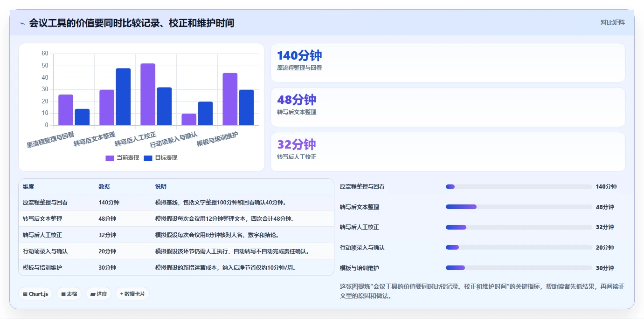The image size is (644, 319).
Task: Click the description 模拟假设每次会议用12分钟整理文本
Action: 201,219
